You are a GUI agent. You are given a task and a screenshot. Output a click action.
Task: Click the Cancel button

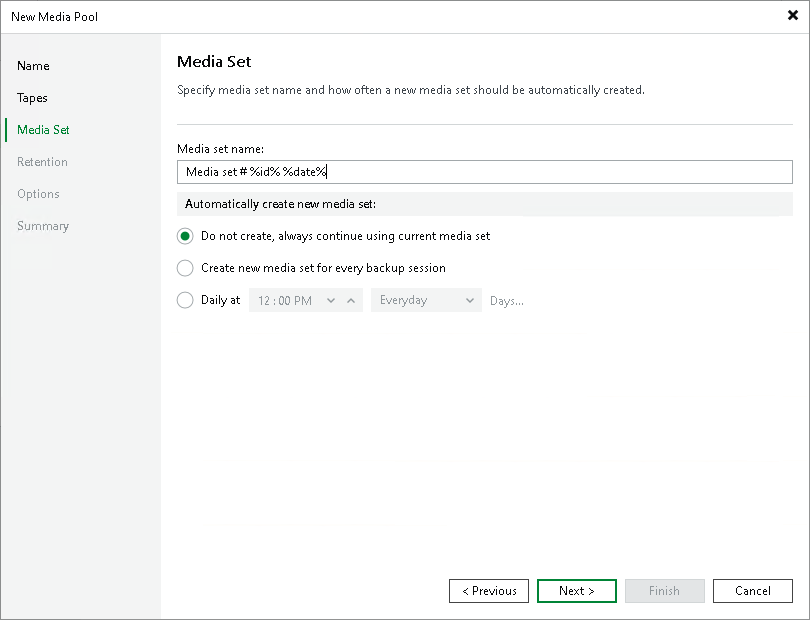tap(753, 591)
